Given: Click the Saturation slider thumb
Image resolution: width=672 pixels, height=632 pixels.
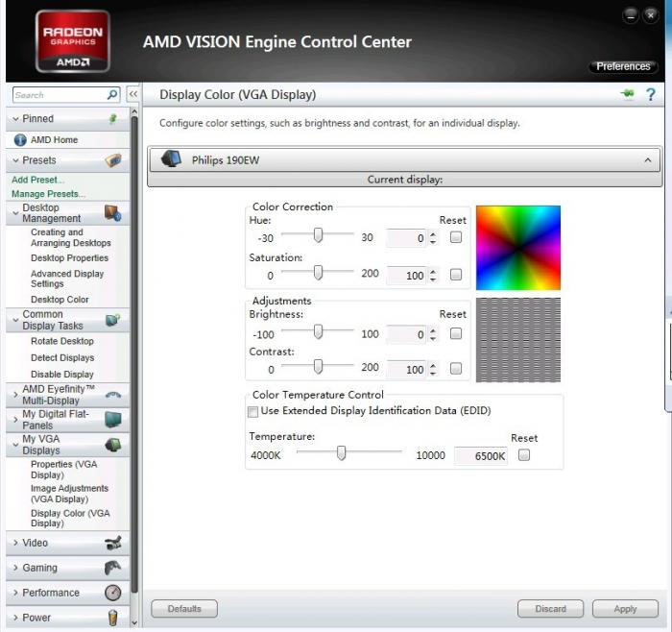Looking at the screenshot, I should [318, 272].
